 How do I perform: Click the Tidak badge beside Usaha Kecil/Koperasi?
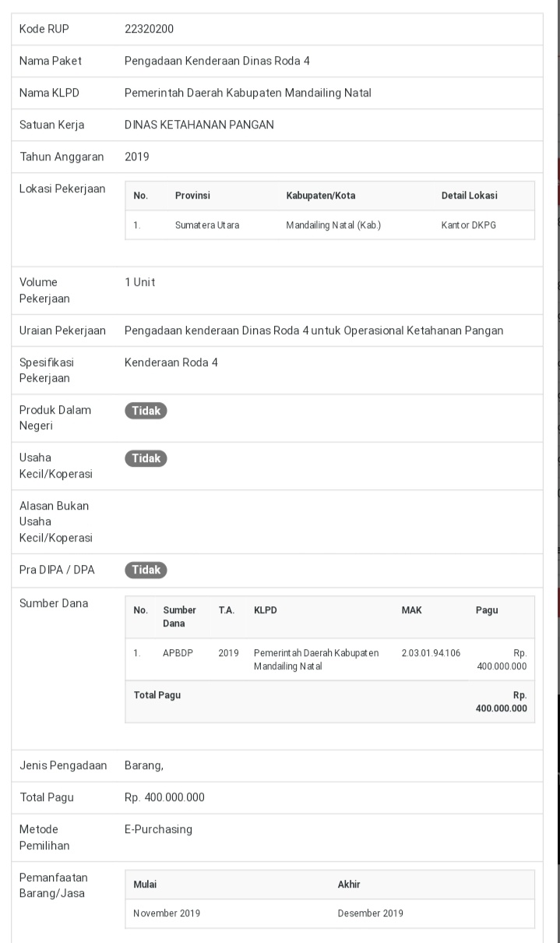[x=146, y=458]
